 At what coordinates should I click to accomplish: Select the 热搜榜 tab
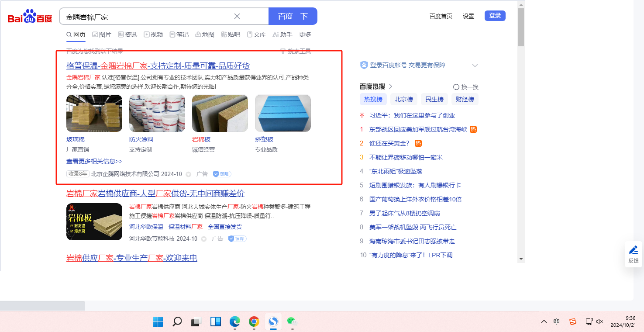pos(373,99)
